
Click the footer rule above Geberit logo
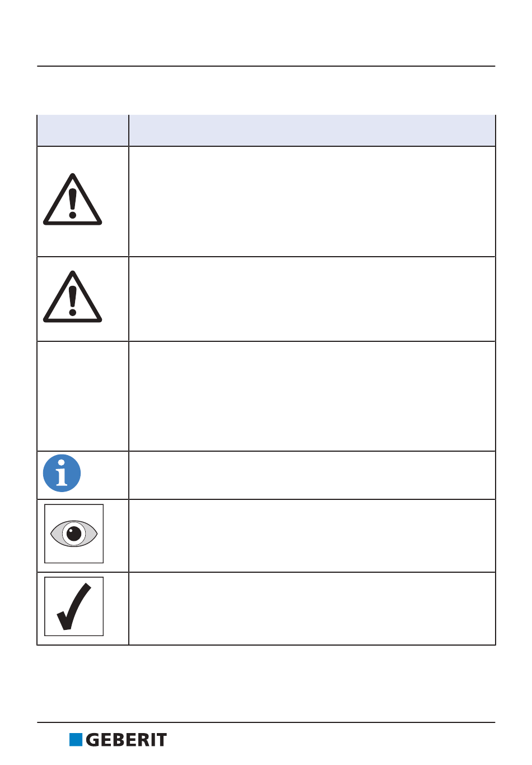point(266,722)
